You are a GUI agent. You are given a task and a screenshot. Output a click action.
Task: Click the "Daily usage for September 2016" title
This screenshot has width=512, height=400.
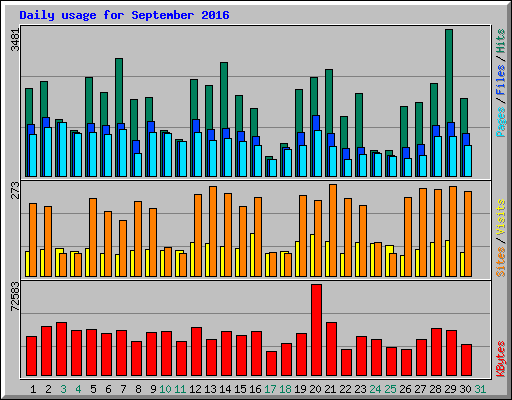tap(124, 15)
